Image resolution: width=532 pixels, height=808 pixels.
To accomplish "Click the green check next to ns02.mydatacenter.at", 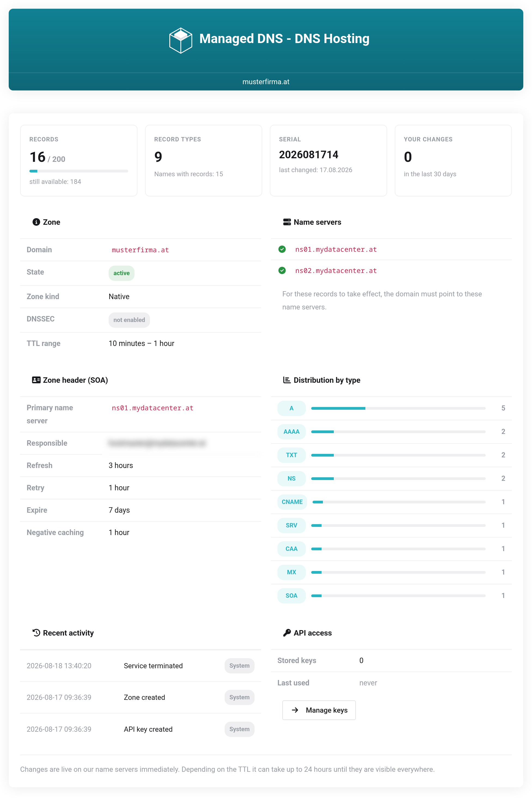I will 282,271.
